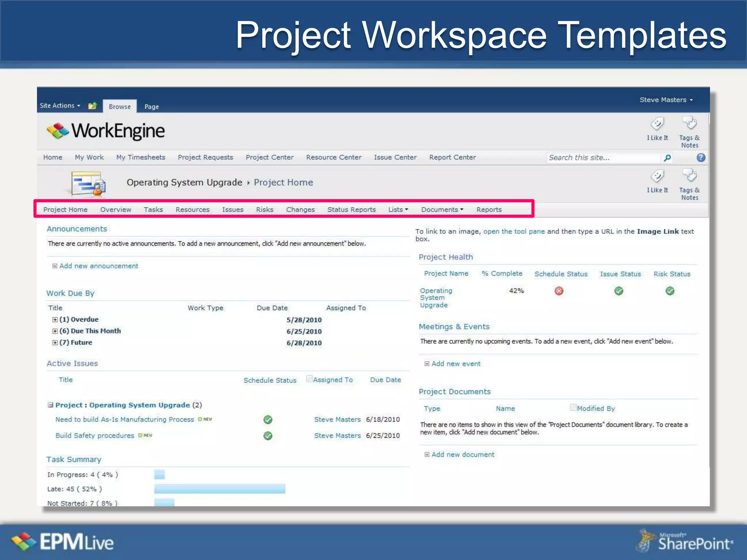Collapse the Project: Operating System Upgrade group
The height and width of the screenshot is (560, 747).
point(50,405)
